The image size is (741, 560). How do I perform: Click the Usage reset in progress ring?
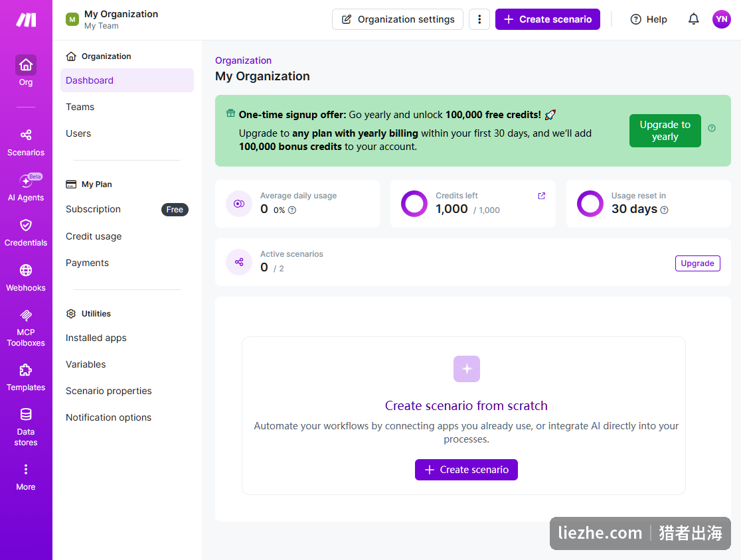click(x=590, y=204)
